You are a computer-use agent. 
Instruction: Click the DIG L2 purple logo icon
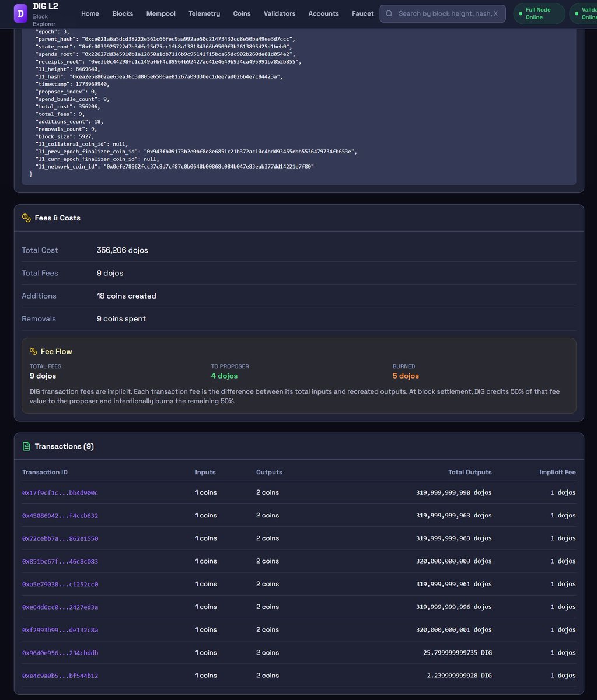coord(21,13)
